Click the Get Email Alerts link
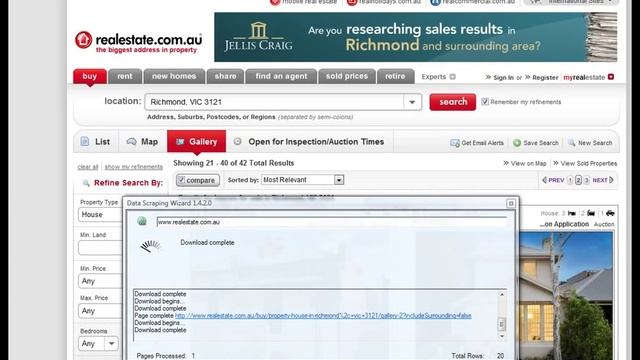This screenshot has width=640, height=360. (x=482, y=143)
